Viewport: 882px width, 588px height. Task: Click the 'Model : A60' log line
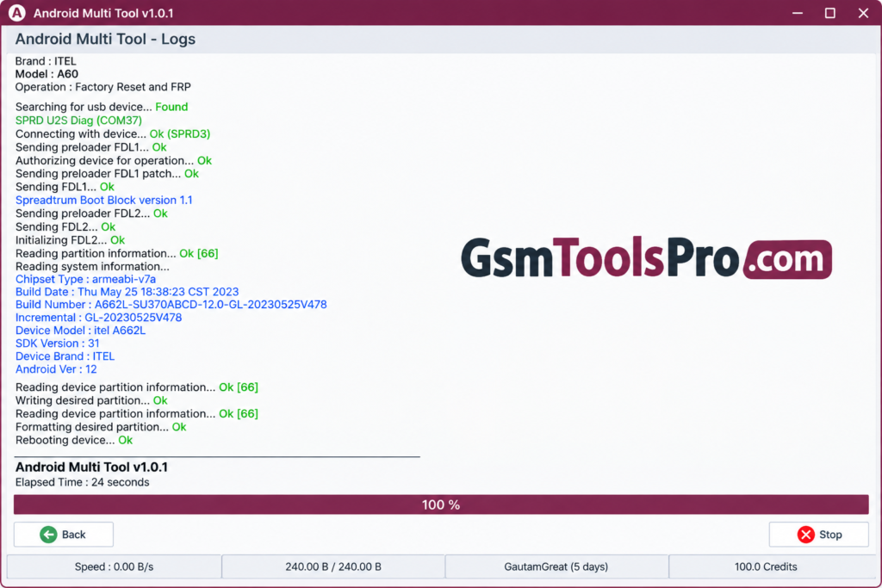[x=47, y=74]
